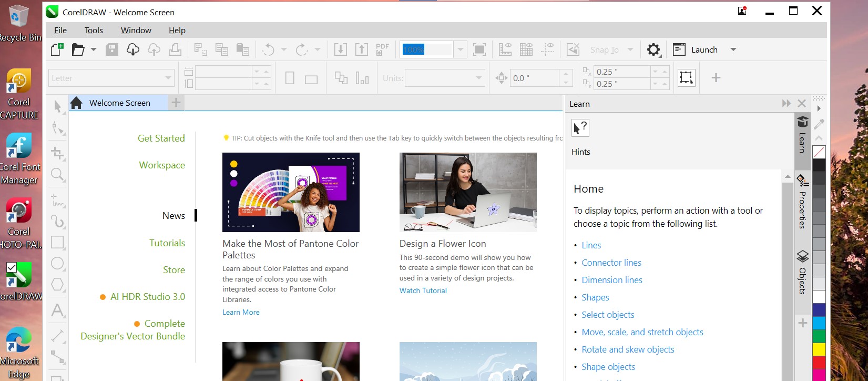Select the Ellipse tool
Viewport: 868px width, 381px height.
click(57, 264)
